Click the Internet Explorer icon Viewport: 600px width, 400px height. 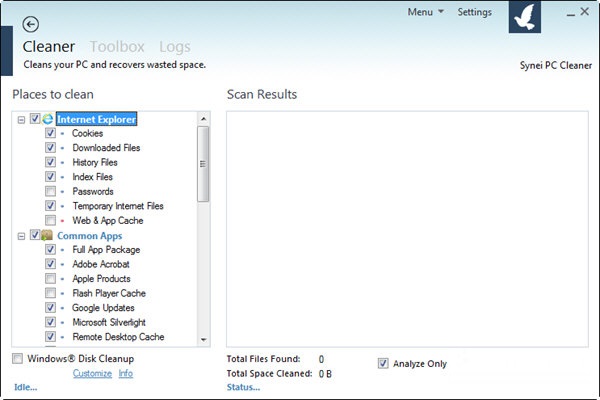48,119
